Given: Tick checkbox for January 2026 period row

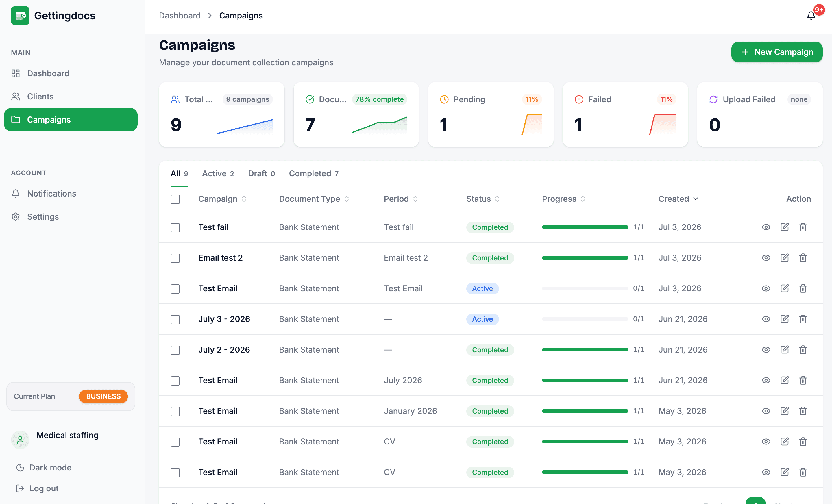Looking at the screenshot, I should [x=175, y=412].
